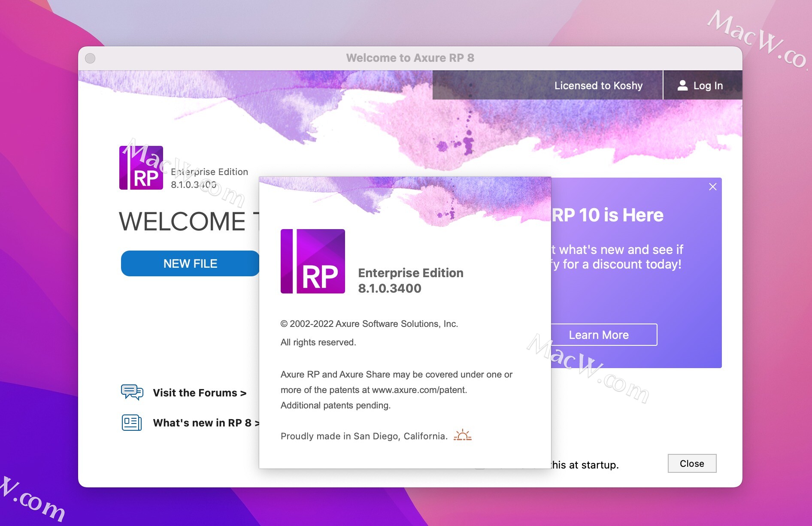Click the discount today promo text
The width and height of the screenshot is (812, 526).
pyautogui.click(x=617, y=264)
